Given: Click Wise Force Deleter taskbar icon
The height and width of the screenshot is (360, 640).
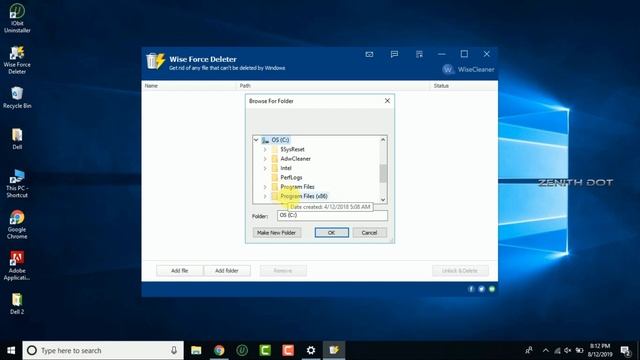Looking at the screenshot, I should click(x=334, y=350).
